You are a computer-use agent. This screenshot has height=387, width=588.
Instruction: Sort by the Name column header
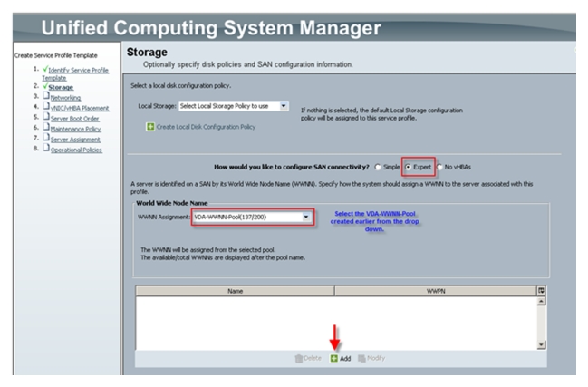(x=236, y=291)
